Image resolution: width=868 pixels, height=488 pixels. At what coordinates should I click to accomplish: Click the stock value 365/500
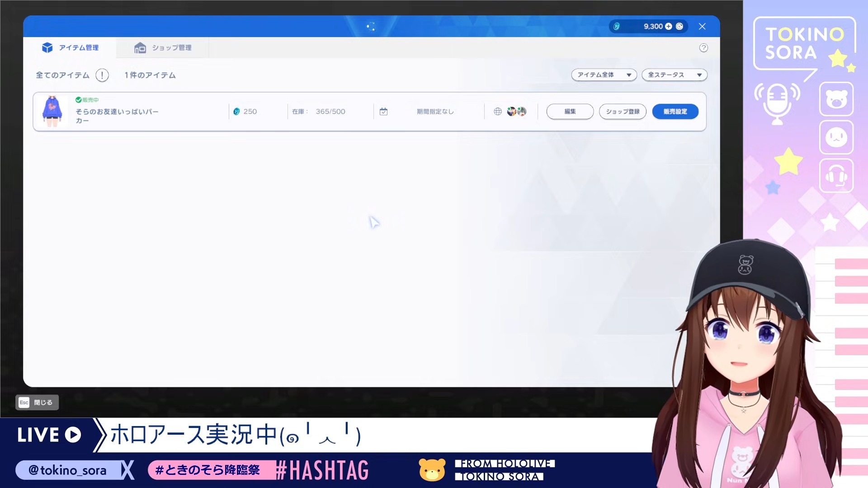[x=330, y=112]
